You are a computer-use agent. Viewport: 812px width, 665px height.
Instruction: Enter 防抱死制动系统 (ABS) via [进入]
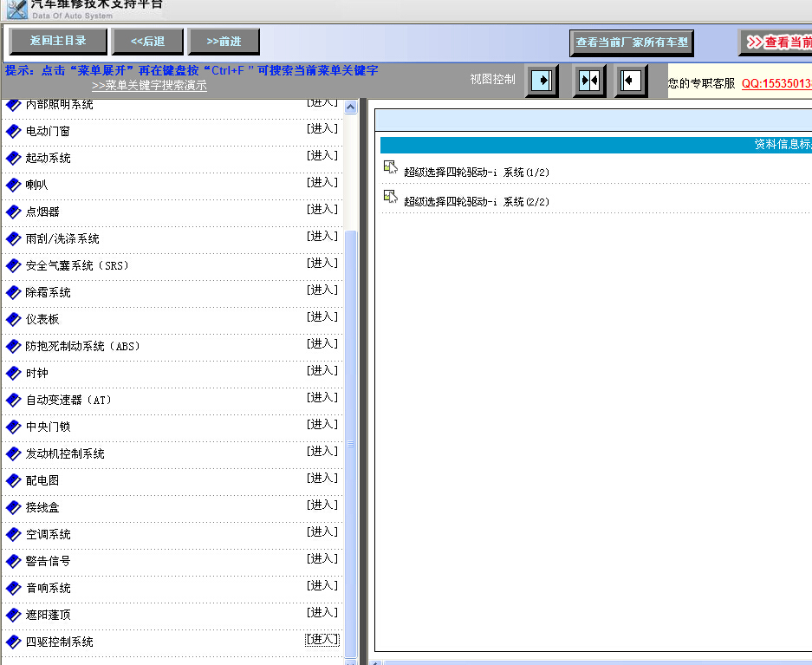(x=322, y=344)
